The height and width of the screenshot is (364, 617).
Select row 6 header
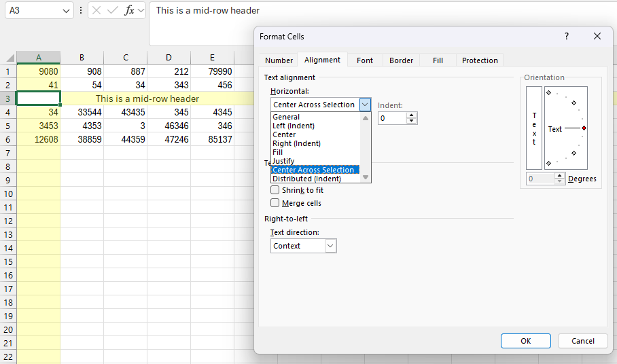[x=8, y=139]
